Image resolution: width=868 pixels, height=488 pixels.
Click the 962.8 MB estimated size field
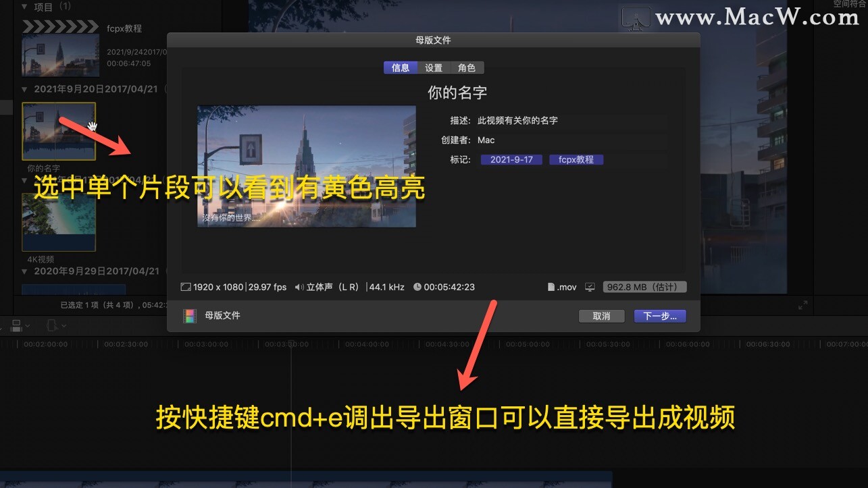tap(644, 287)
